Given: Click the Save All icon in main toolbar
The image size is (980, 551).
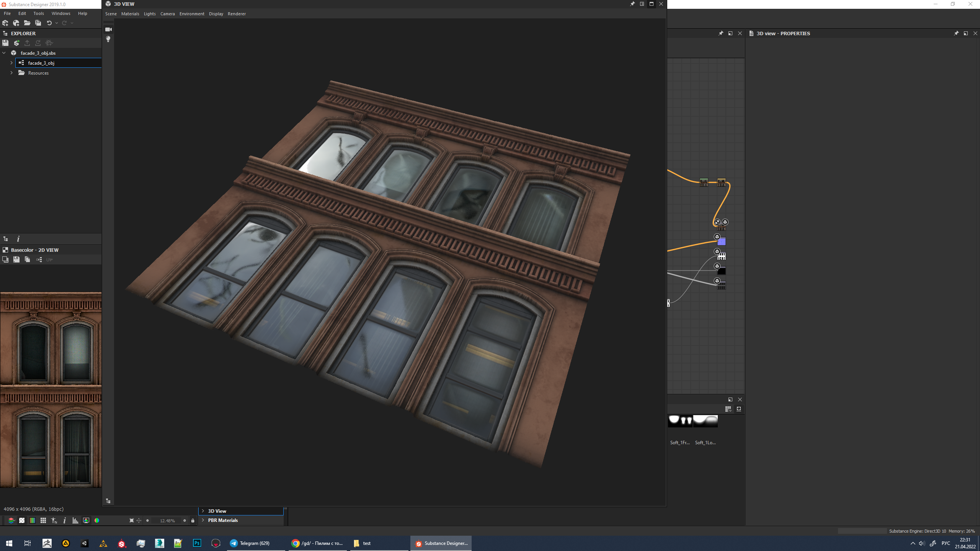Looking at the screenshot, I should [x=38, y=23].
